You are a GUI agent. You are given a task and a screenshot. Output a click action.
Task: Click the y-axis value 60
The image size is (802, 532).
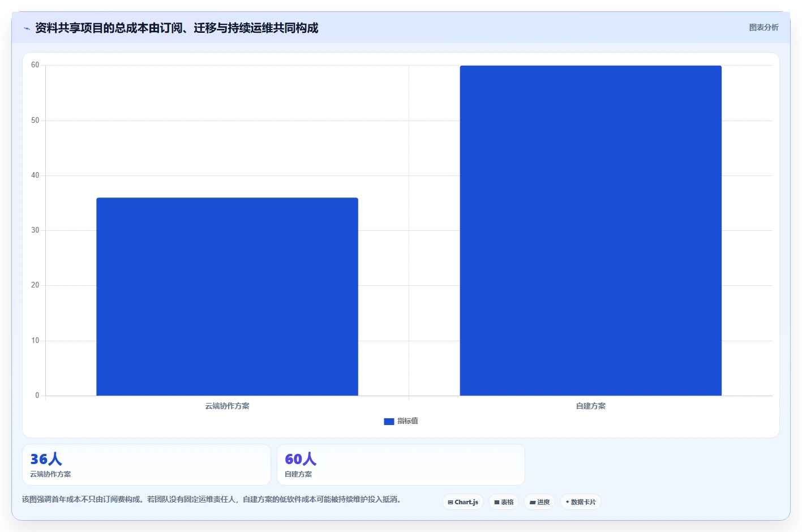[x=35, y=65]
